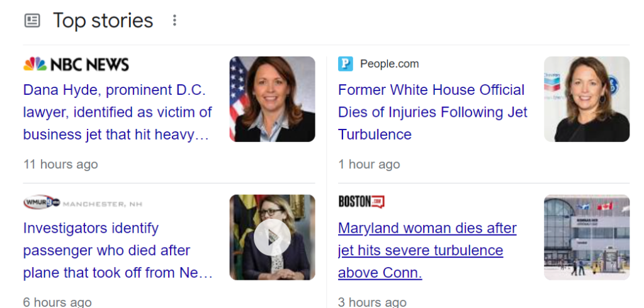The width and height of the screenshot is (644, 308).
Task: Click the 1 hour ago timestamp
Action: 369,165
